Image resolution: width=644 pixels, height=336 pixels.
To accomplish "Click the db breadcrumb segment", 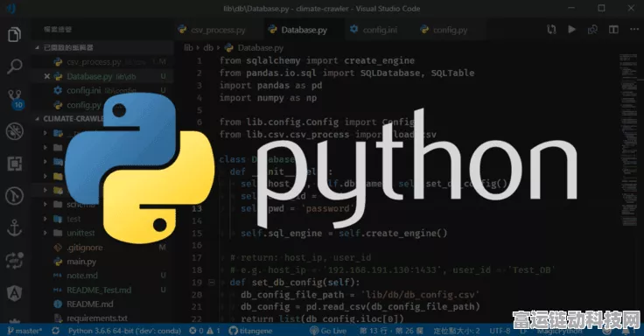I will [x=208, y=47].
